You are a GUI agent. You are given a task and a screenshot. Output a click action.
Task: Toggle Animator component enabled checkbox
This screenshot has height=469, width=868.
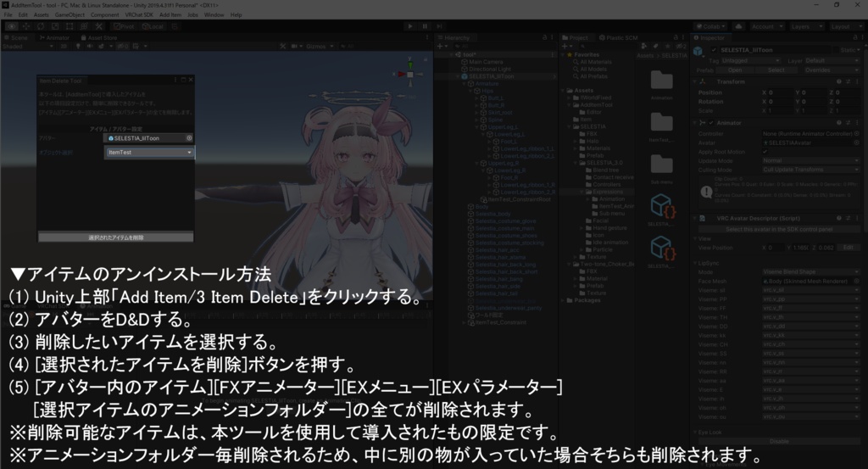712,123
